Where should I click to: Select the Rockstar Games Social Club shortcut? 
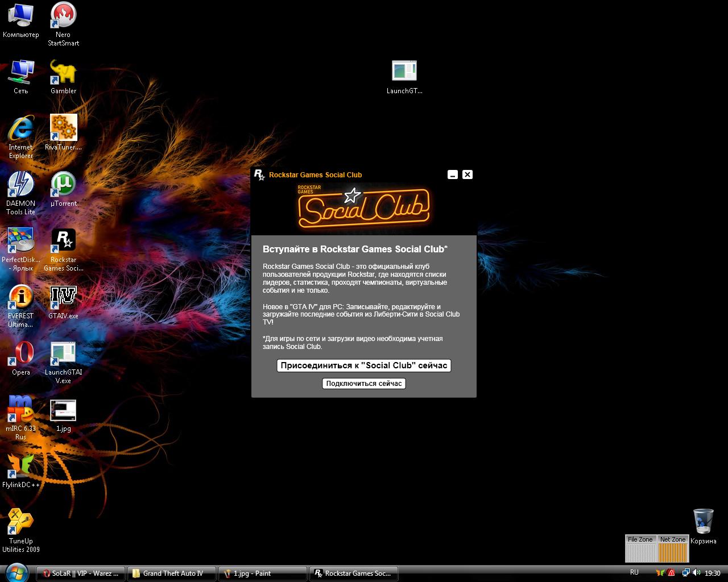pos(63,241)
